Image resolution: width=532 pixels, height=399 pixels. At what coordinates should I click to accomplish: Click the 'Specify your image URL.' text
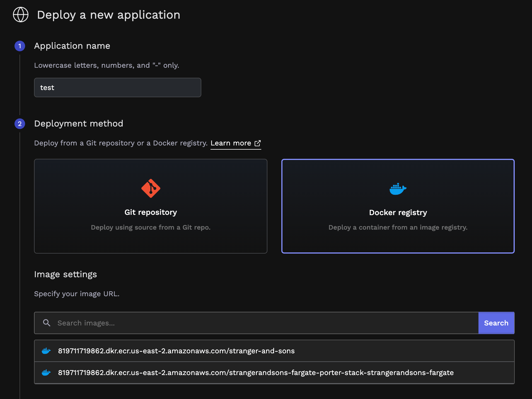click(77, 294)
